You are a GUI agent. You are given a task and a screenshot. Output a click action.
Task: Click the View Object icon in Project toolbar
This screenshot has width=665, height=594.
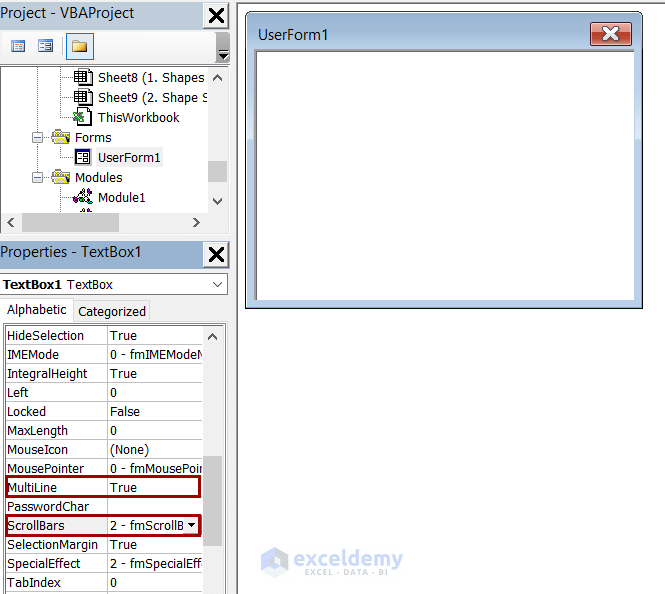(45, 46)
